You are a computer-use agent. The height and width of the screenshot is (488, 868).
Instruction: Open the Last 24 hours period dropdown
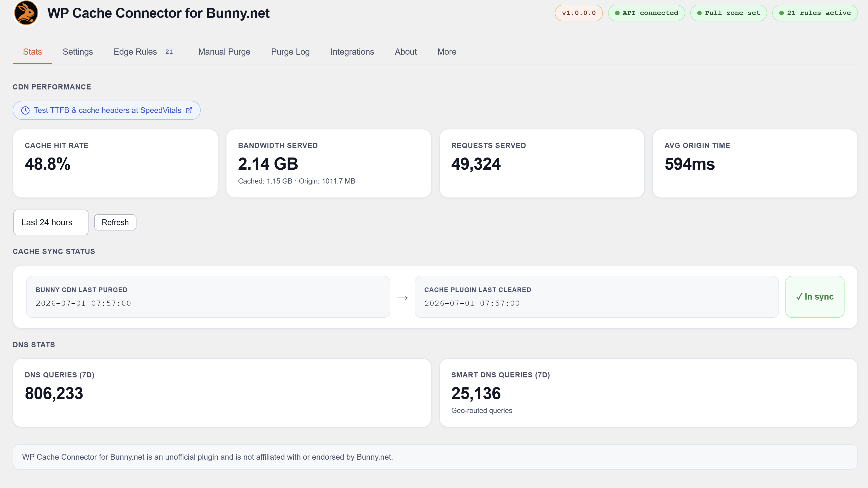[51, 222]
